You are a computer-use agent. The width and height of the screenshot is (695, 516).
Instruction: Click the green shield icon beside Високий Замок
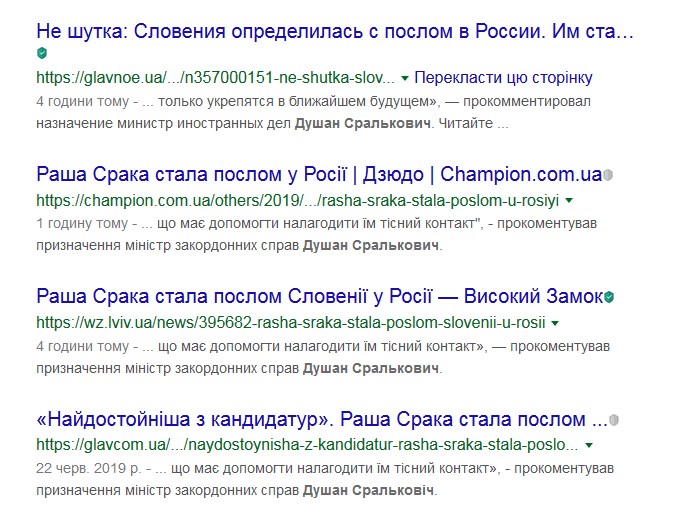point(609,297)
